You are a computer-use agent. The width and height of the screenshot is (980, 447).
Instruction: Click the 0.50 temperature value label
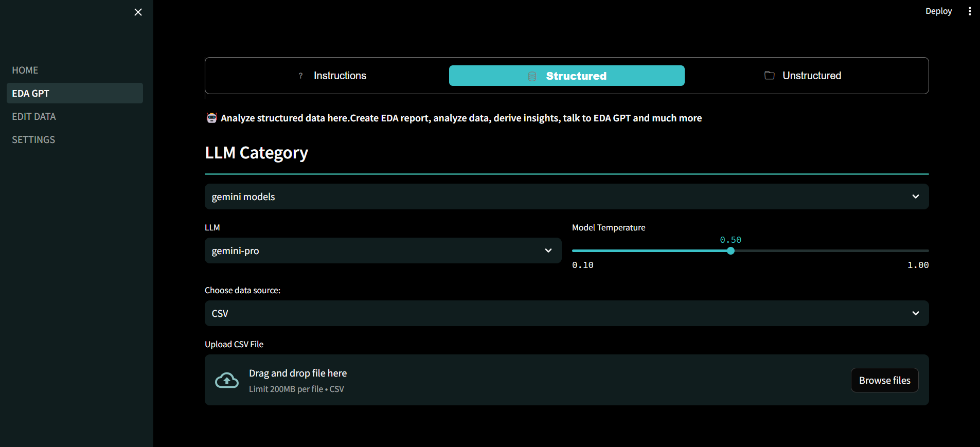tap(730, 240)
